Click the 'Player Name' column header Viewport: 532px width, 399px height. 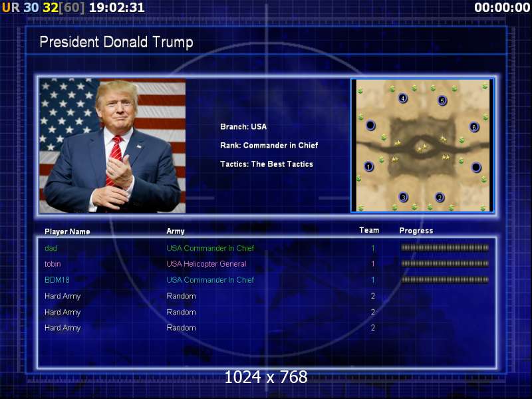tap(67, 231)
